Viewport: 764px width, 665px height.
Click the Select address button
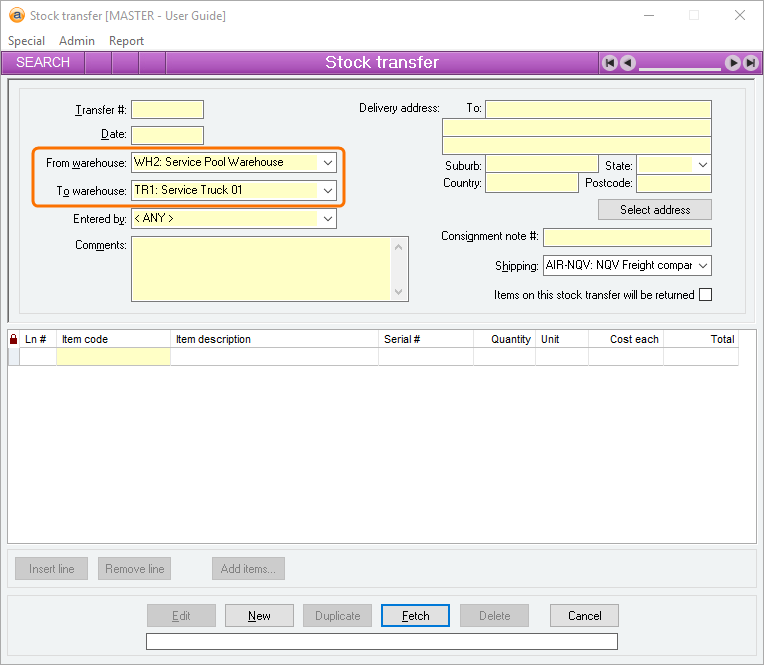click(655, 210)
